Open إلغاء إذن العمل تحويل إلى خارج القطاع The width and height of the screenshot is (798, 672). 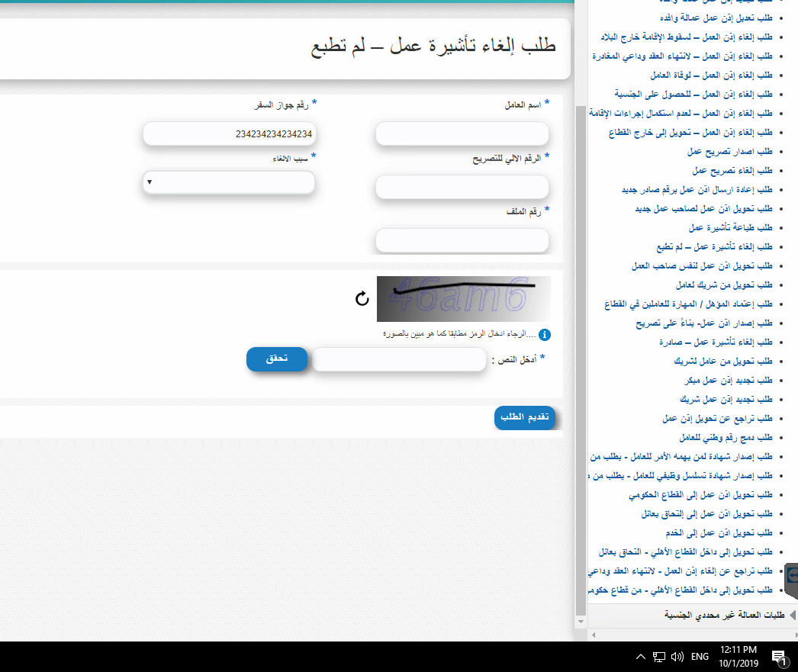tap(690, 132)
